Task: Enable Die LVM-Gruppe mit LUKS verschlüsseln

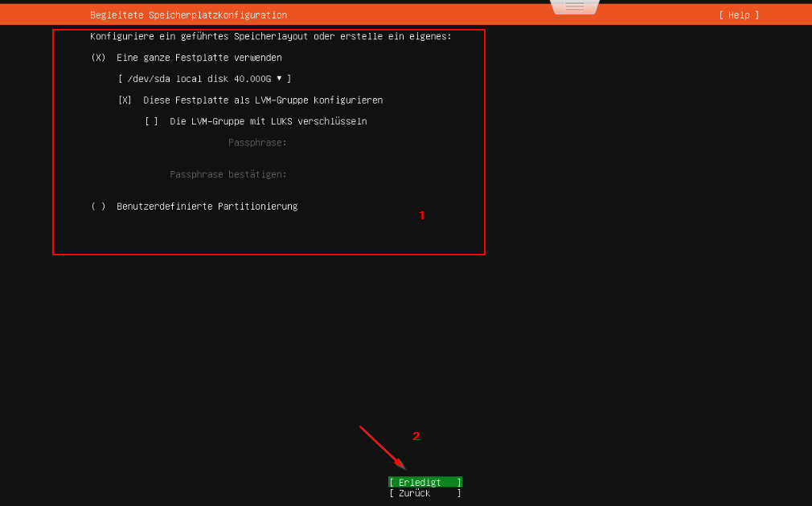Action: tap(151, 120)
